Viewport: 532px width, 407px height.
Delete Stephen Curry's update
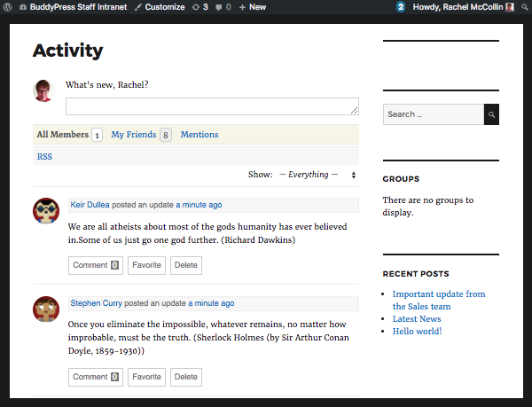point(186,377)
